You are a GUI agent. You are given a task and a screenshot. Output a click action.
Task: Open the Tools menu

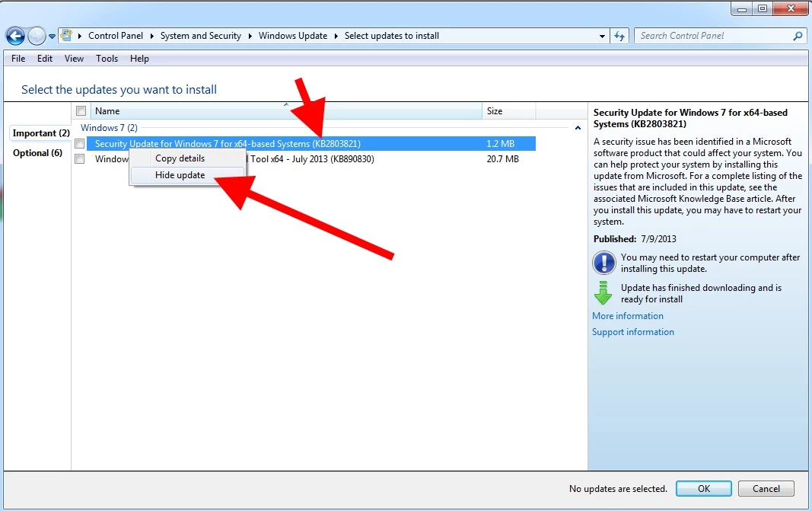[x=107, y=59]
